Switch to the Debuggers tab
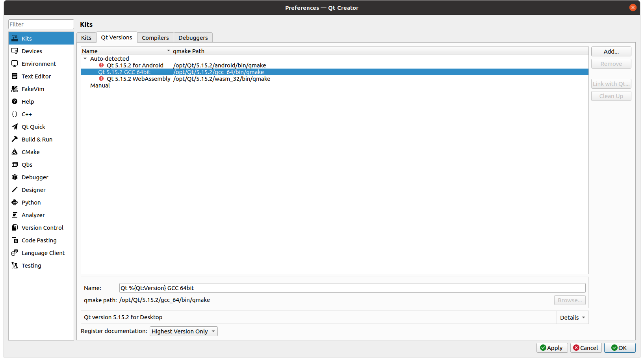Image resolution: width=644 pixels, height=361 pixels. click(x=193, y=37)
